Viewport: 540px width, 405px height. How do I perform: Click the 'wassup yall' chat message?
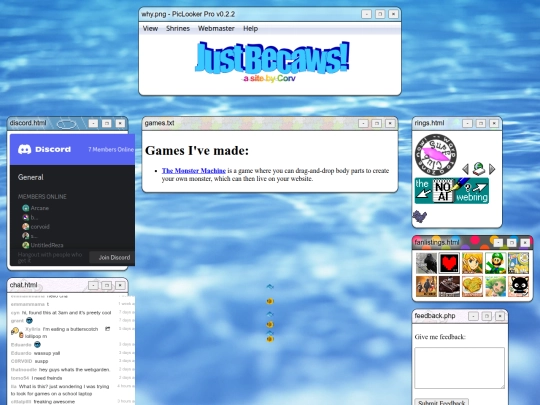click(47, 353)
